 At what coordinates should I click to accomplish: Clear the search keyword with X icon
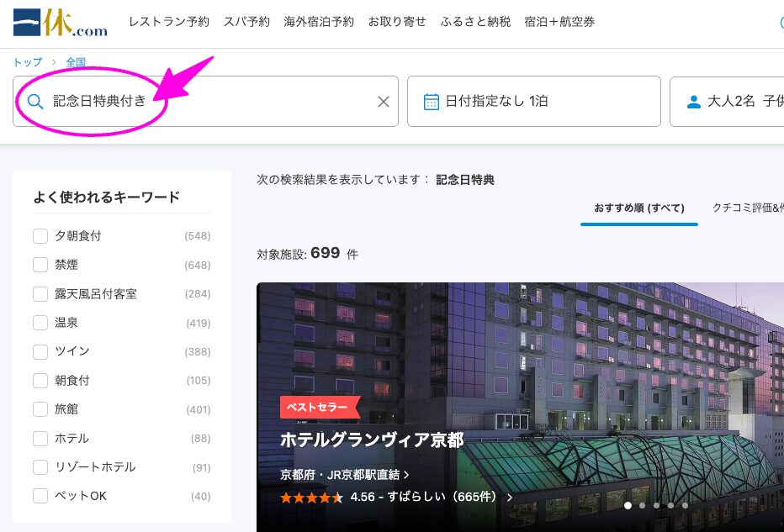(x=384, y=102)
